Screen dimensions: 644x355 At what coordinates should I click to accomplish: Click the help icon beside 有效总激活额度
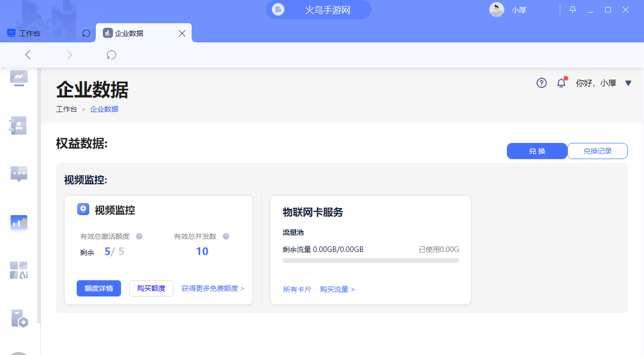coord(139,236)
